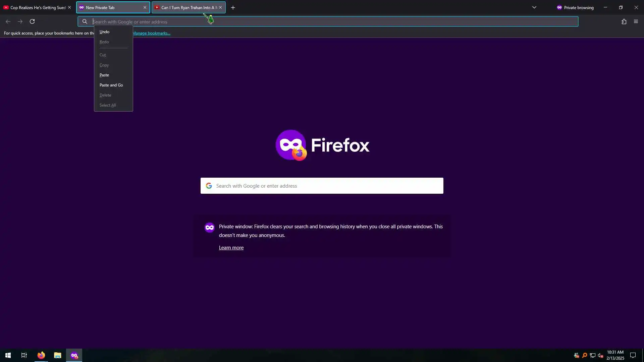
Task: Click the center Google search field
Action: pyautogui.click(x=322, y=186)
